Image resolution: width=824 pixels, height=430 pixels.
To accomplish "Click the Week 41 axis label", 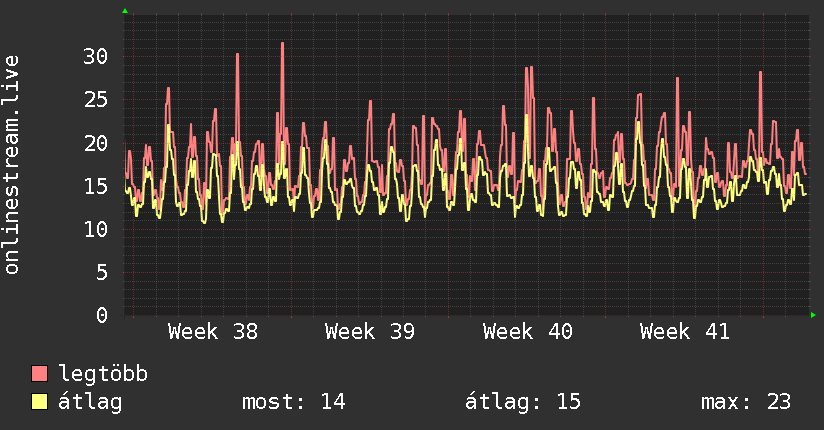I will 685,332.
